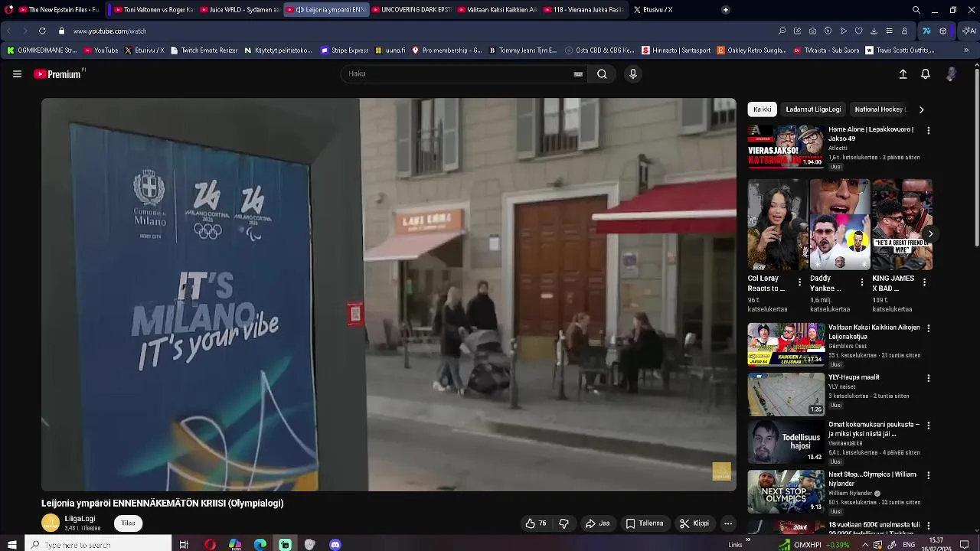Subscribe with the Tilaa button
Screen dimensions: 980x551
129,523
